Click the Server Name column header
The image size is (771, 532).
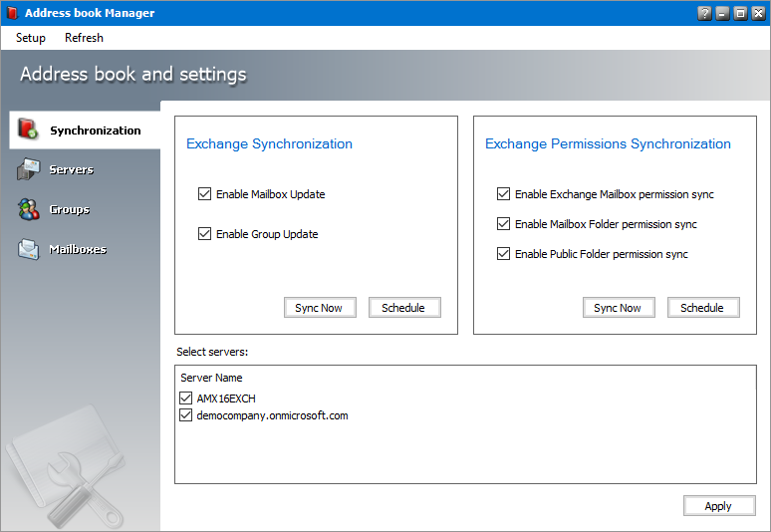(211, 378)
